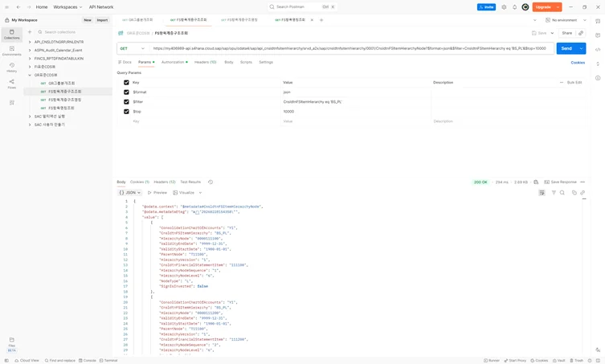Expand the ASPN_Audit_Calendar_Event collection

[x=30, y=50]
